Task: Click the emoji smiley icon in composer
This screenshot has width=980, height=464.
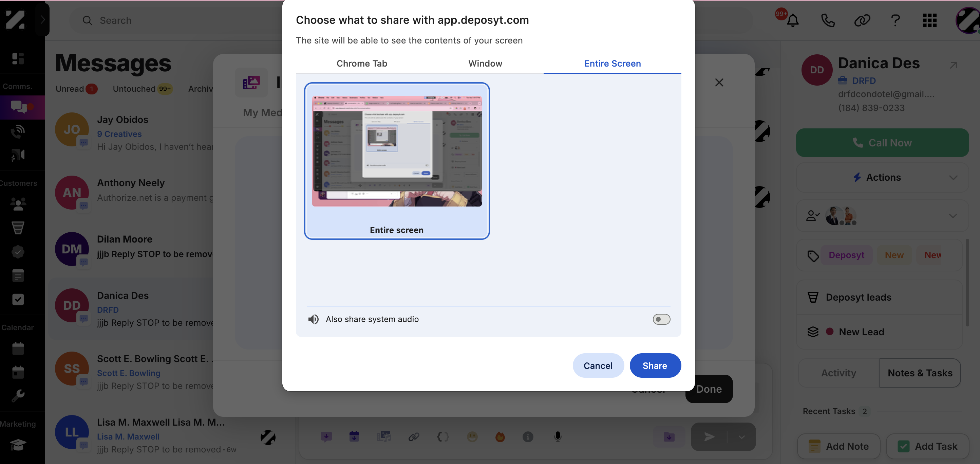Action: point(472,436)
